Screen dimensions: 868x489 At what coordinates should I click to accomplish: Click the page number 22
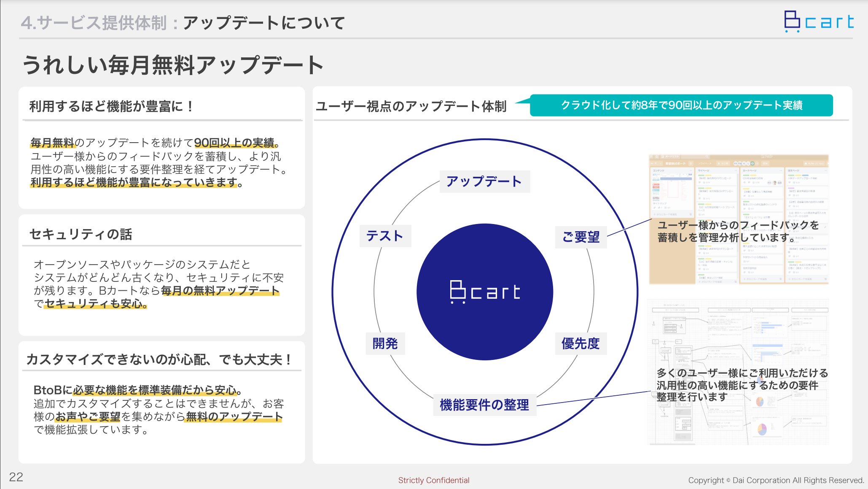[16, 477]
